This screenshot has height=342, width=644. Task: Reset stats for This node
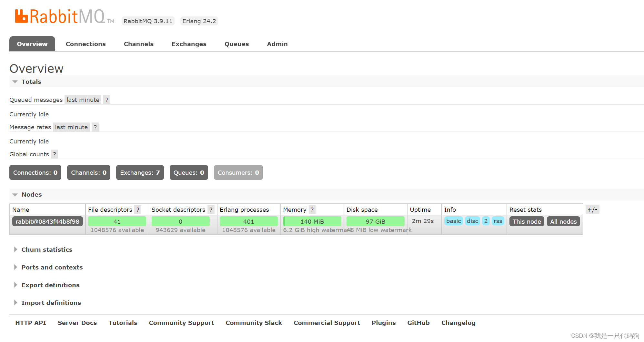point(527,221)
